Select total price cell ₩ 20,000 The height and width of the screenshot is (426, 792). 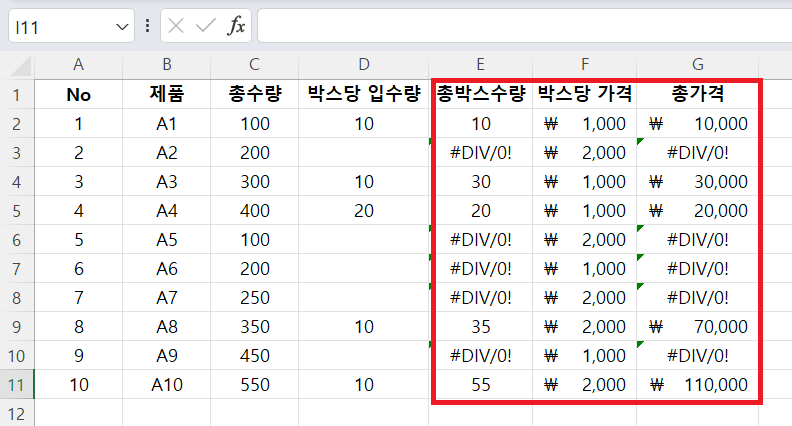click(698, 211)
